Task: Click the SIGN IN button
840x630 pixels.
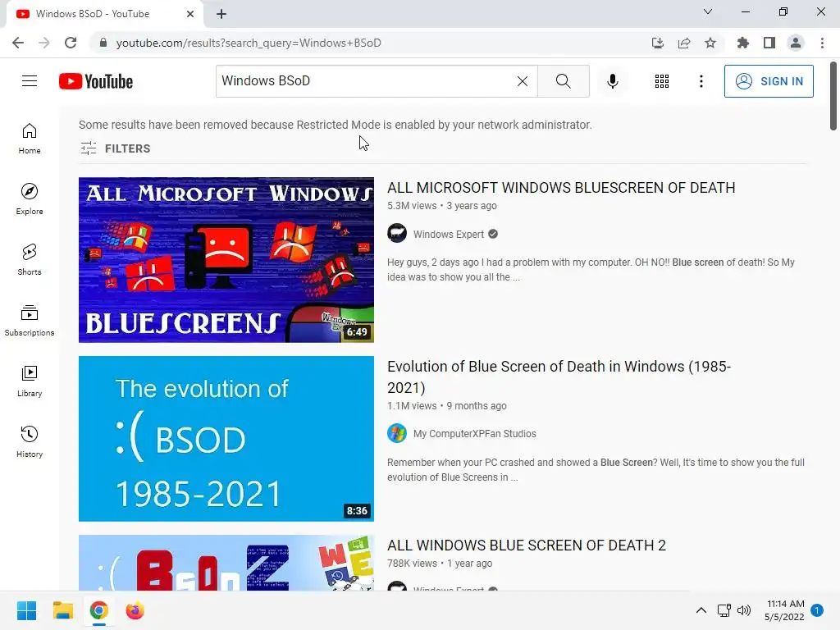Action: point(768,81)
